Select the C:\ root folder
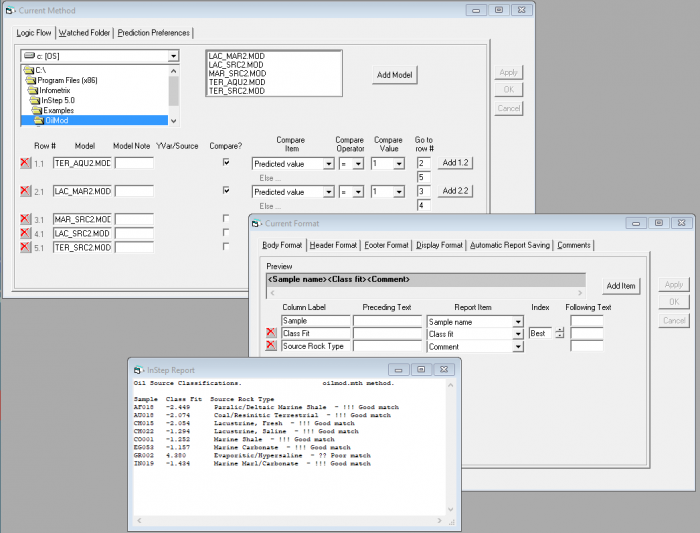The width and height of the screenshot is (700, 533). click(35, 70)
